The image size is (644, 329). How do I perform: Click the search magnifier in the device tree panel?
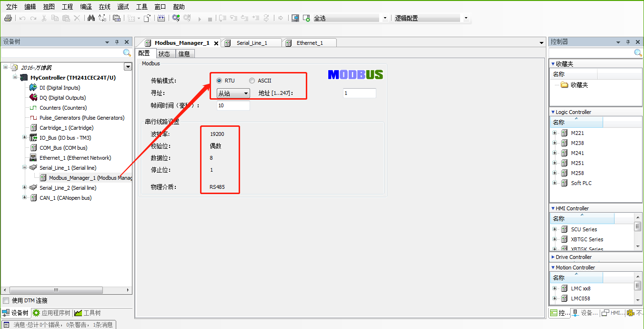127,53
